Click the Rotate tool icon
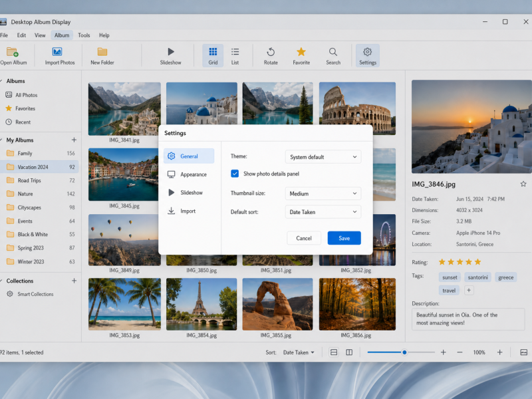Viewport: 532px width, 399px height. [271, 52]
